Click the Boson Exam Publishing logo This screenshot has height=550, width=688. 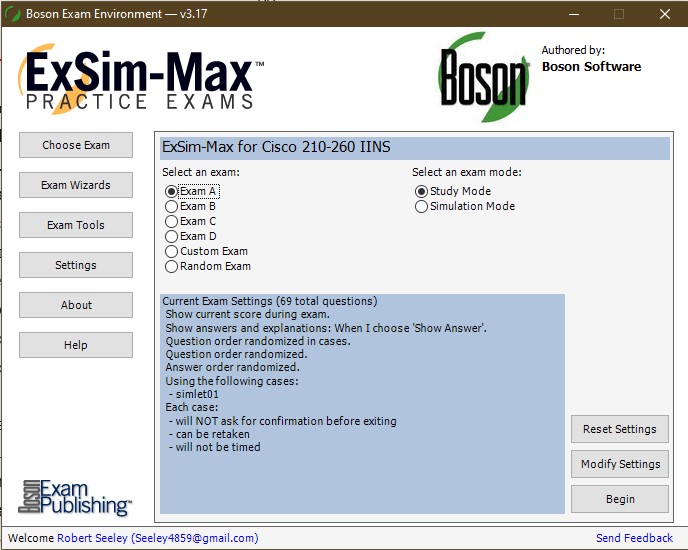tap(76, 496)
